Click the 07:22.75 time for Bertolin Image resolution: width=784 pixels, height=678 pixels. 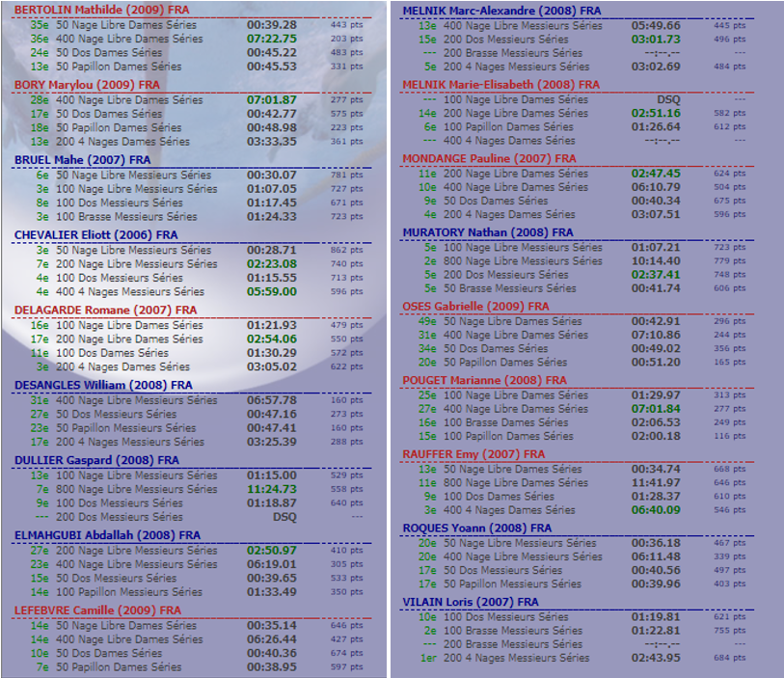coord(271,39)
